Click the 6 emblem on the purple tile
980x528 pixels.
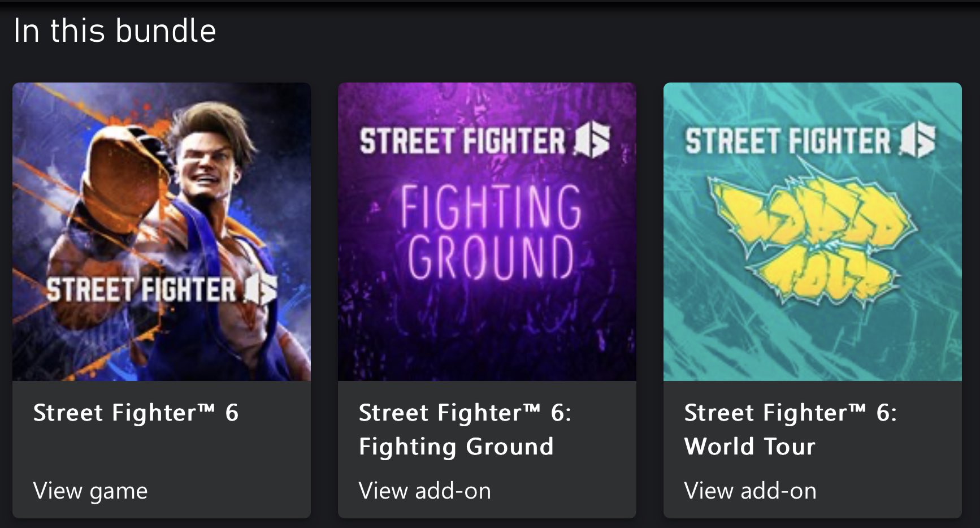592,140
